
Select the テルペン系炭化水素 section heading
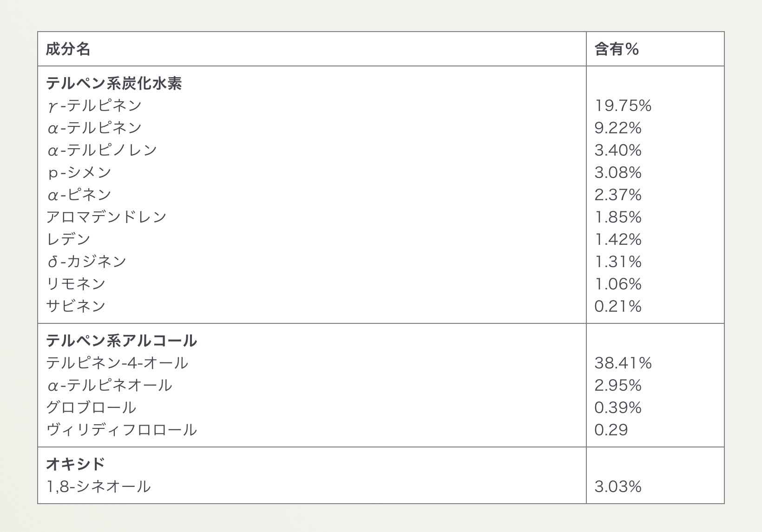[114, 83]
